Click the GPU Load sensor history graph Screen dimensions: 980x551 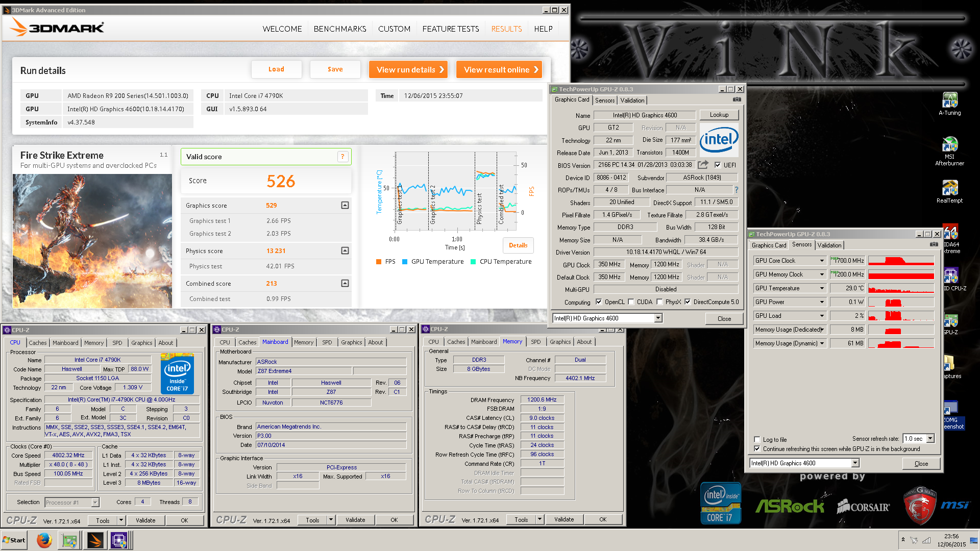tap(901, 316)
